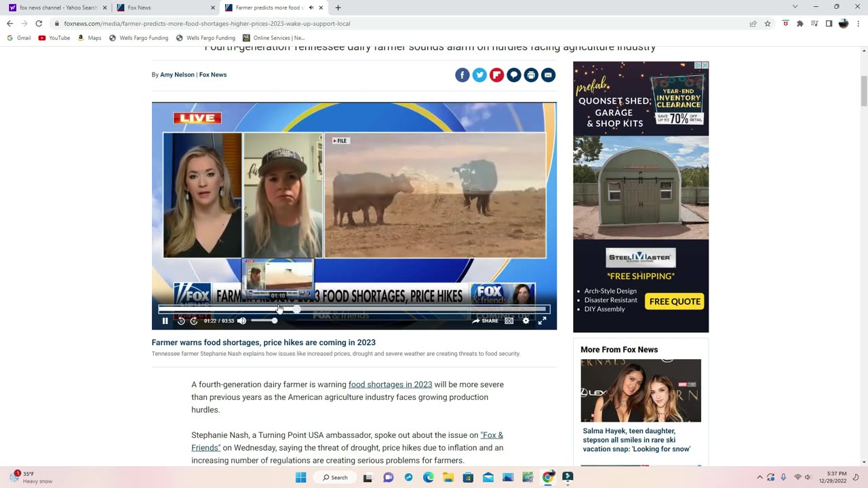This screenshot has width=868, height=488.
Task: Email the article via envelope icon
Action: (x=548, y=75)
